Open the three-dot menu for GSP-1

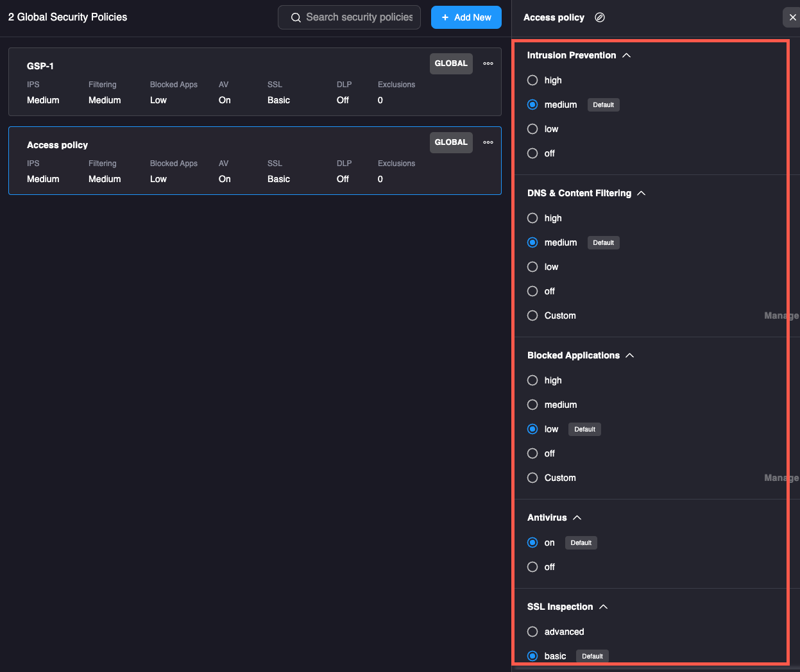pos(488,63)
